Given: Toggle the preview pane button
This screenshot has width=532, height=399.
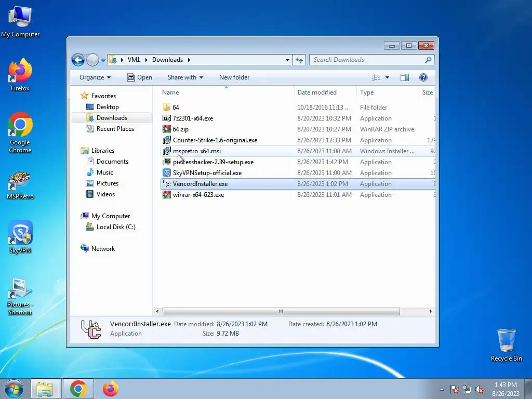Looking at the screenshot, I should pos(404,77).
